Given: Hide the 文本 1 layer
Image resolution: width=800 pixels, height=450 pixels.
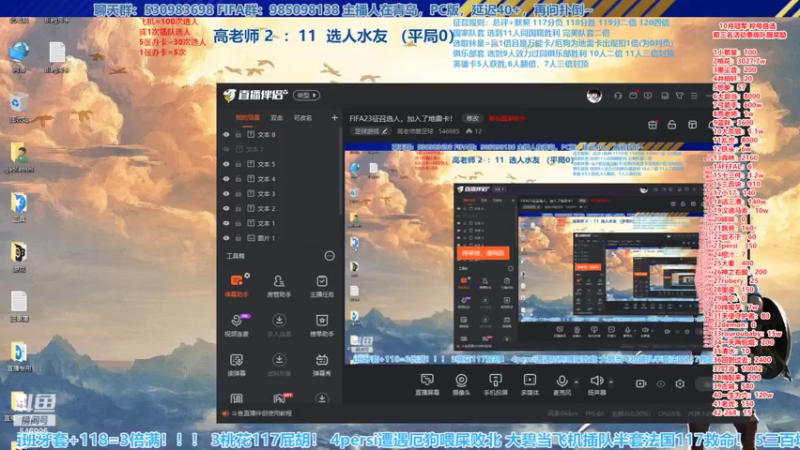Looking at the screenshot, I should pyautogui.click(x=226, y=223).
